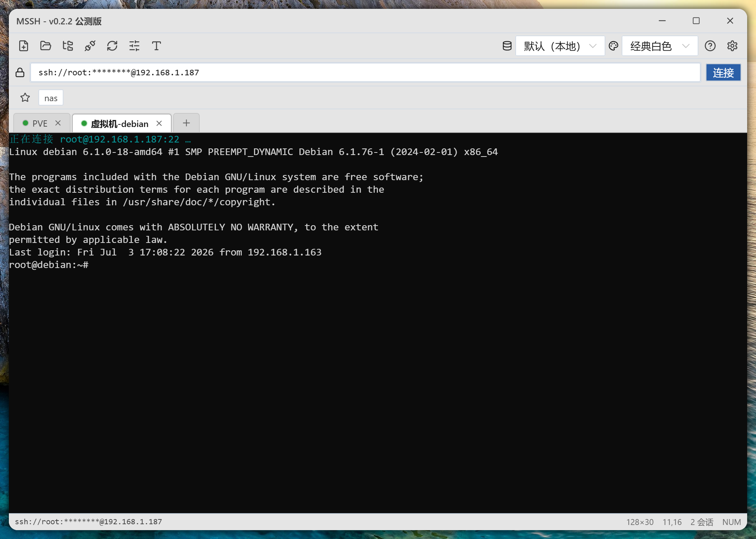Minimize the MSSH window
Screen dimensions: 756x539
pos(662,21)
